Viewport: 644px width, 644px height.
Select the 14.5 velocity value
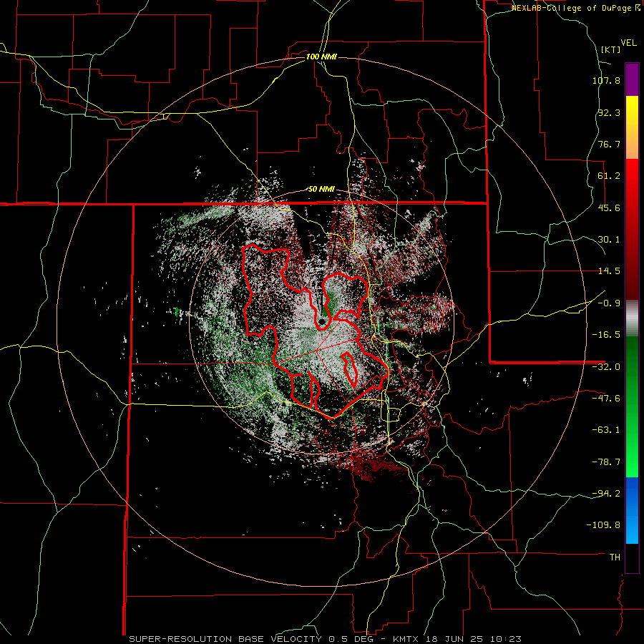tap(609, 271)
